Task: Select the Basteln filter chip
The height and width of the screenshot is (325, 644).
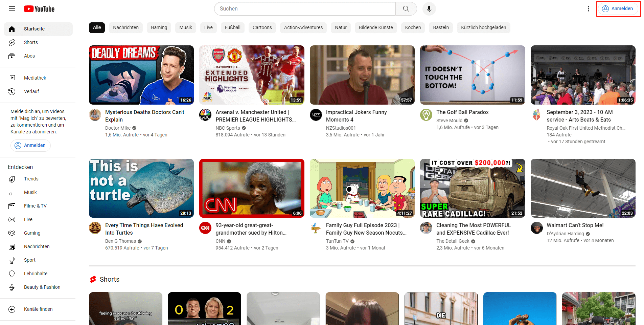Action: point(441,27)
